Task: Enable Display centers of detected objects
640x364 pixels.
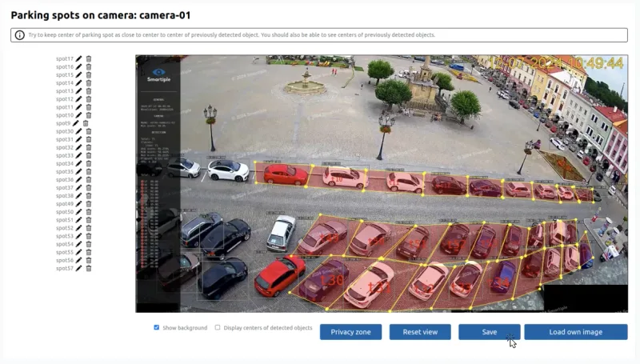Action: 218,327
